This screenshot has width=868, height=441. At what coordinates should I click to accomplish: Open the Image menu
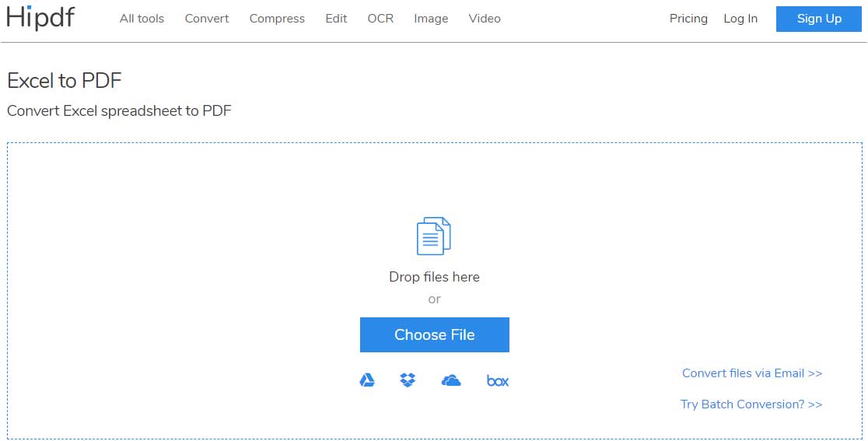point(431,18)
